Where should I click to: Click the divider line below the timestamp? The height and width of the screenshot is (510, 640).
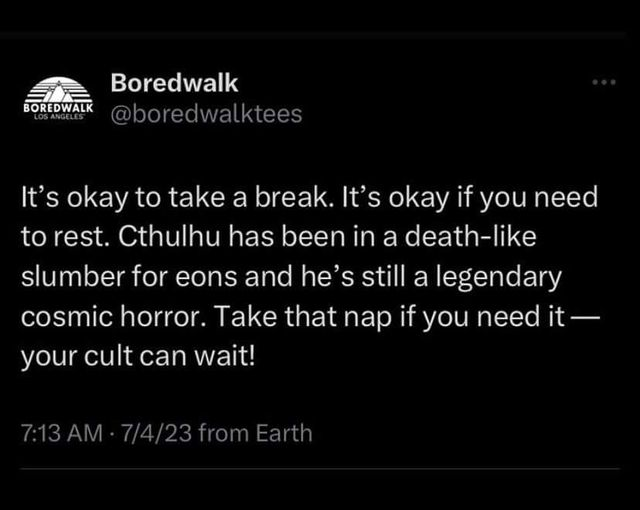320,469
